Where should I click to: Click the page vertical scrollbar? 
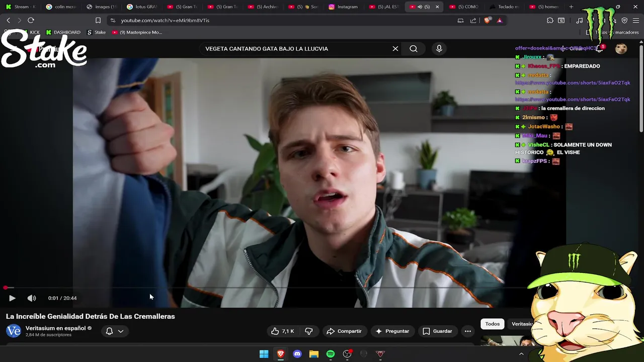(x=641, y=88)
